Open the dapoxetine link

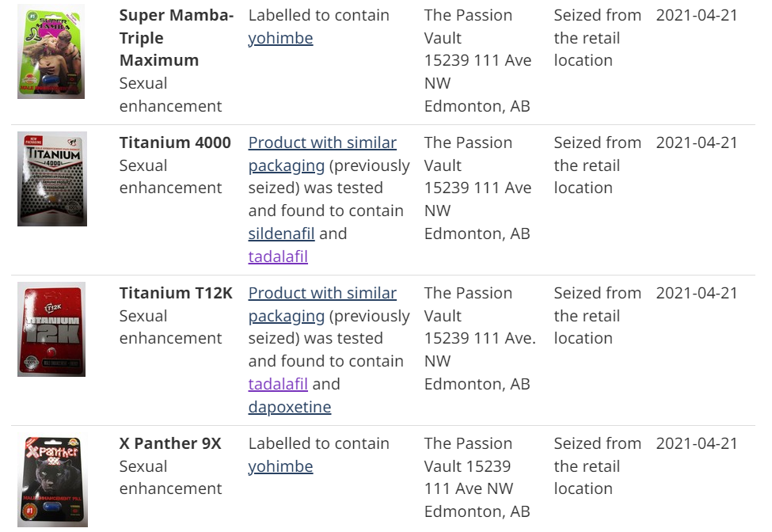click(290, 407)
